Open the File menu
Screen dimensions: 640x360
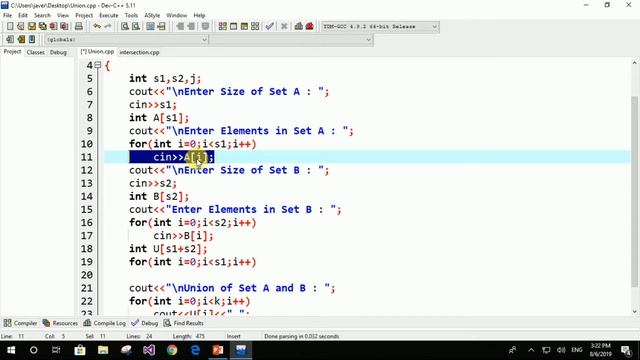click(7, 15)
